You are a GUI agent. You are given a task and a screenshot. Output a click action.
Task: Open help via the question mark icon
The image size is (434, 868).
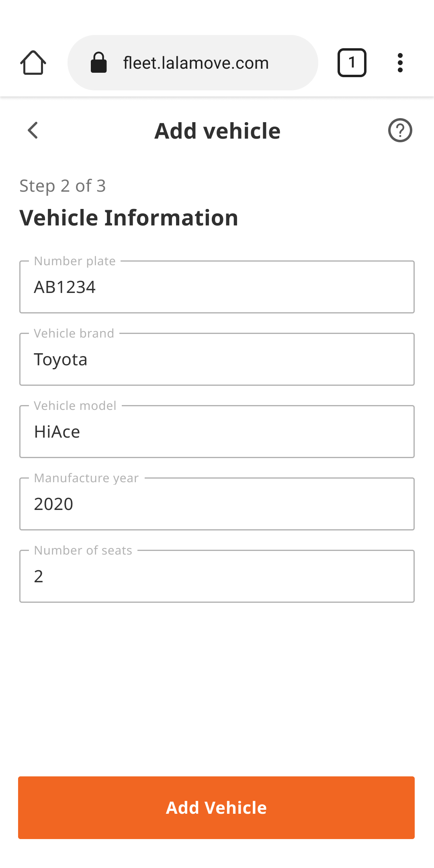[400, 130]
